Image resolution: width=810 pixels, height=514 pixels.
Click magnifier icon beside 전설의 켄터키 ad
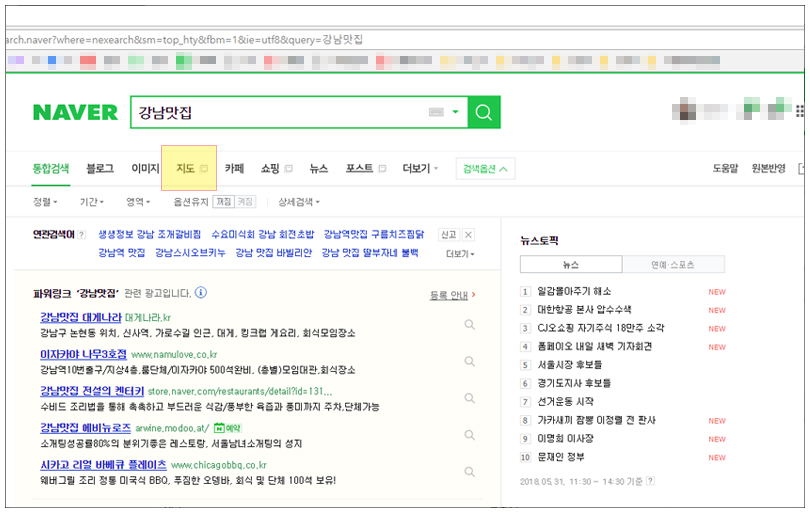pyautogui.click(x=469, y=398)
